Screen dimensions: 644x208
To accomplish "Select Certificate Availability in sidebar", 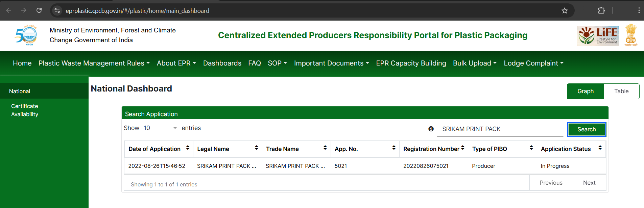I will [x=25, y=110].
